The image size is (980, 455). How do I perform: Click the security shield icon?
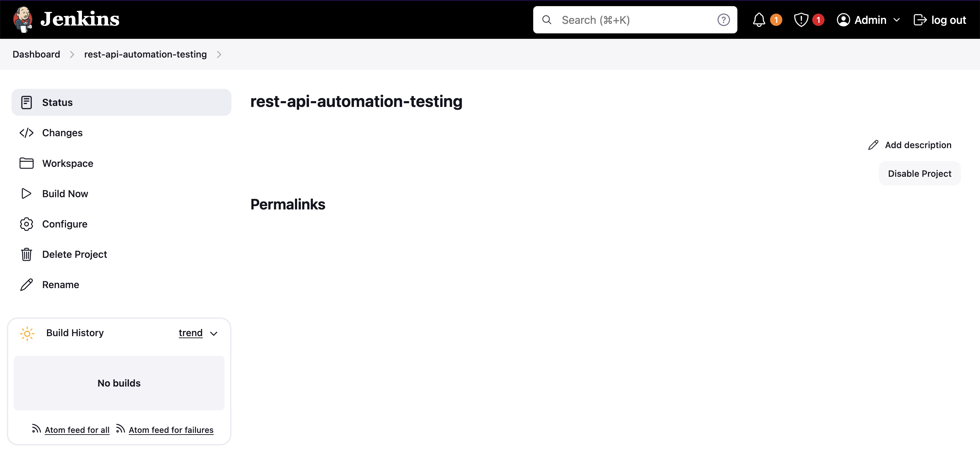pyautogui.click(x=801, y=20)
